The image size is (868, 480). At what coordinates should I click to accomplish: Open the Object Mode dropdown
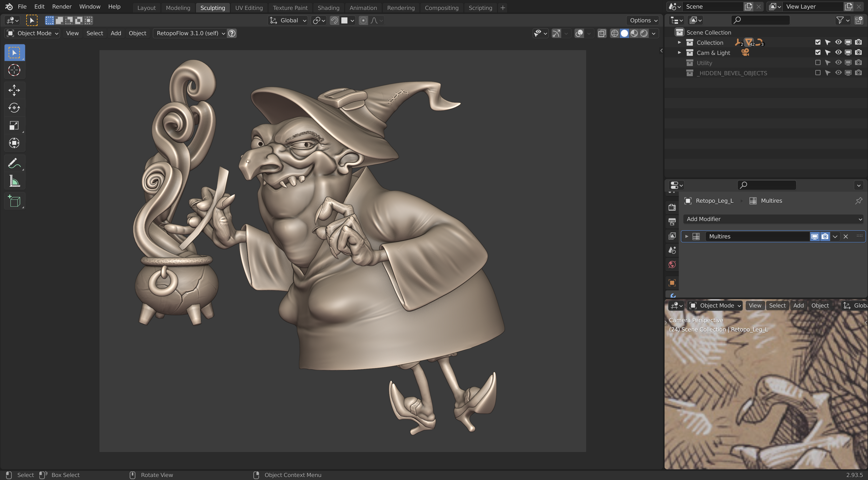point(33,33)
